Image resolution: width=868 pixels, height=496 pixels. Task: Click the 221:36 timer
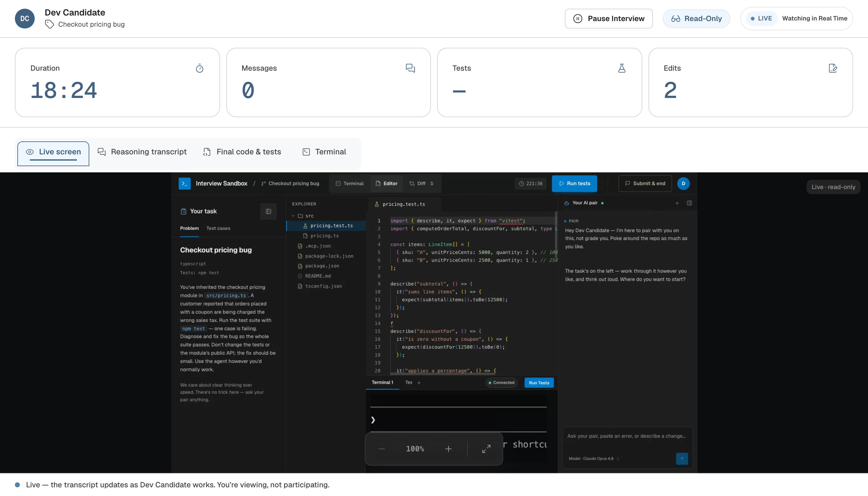[x=530, y=184]
